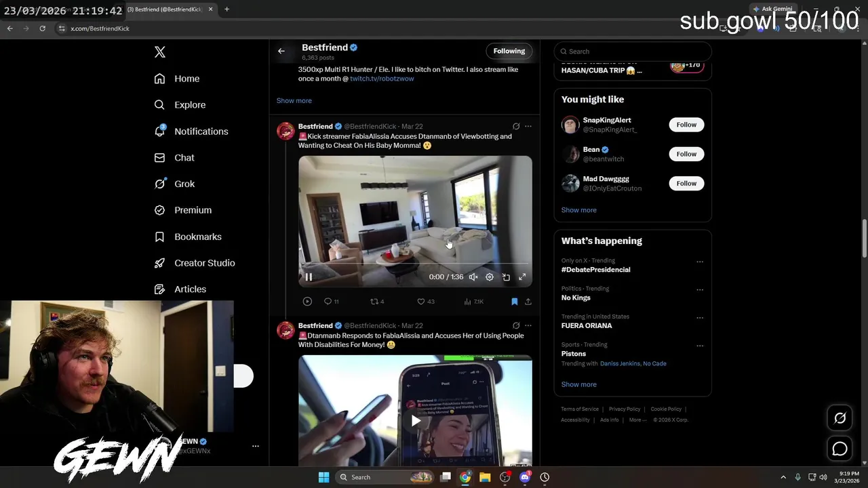Open Discord from taskbar

[x=525, y=477]
